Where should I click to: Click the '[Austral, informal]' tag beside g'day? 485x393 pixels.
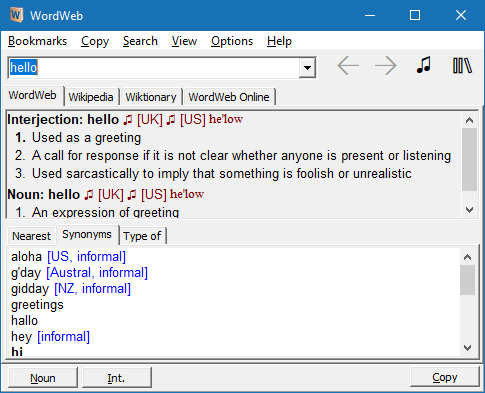tap(97, 273)
